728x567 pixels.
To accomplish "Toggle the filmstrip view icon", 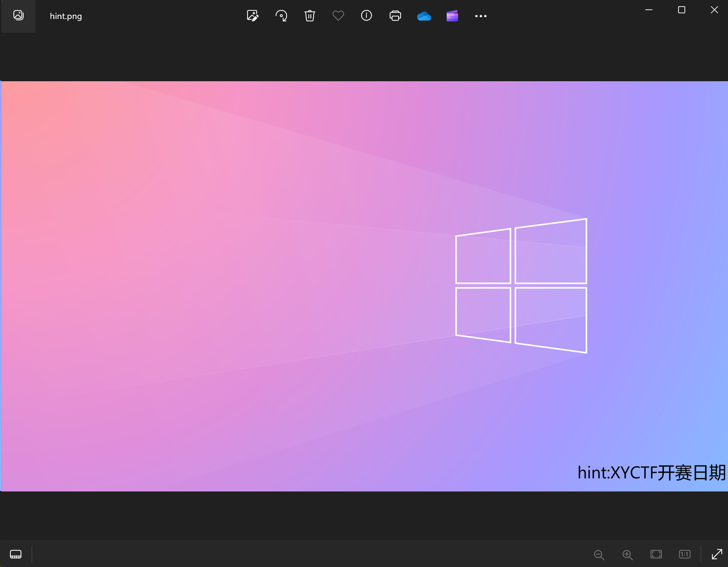I will click(x=16, y=554).
